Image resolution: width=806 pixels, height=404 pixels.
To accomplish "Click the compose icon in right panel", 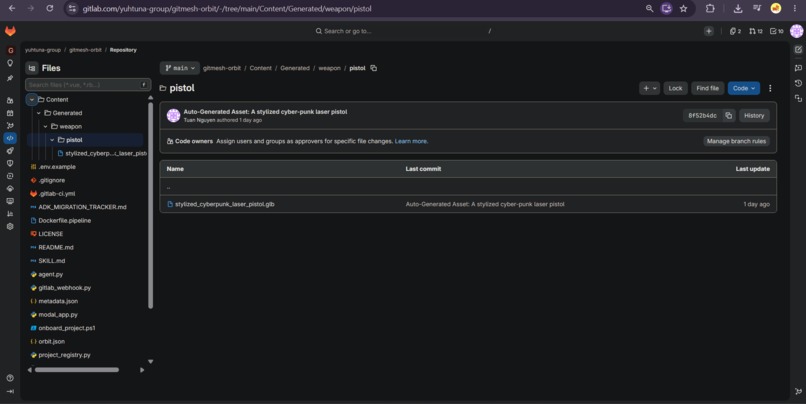I will 798,50.
